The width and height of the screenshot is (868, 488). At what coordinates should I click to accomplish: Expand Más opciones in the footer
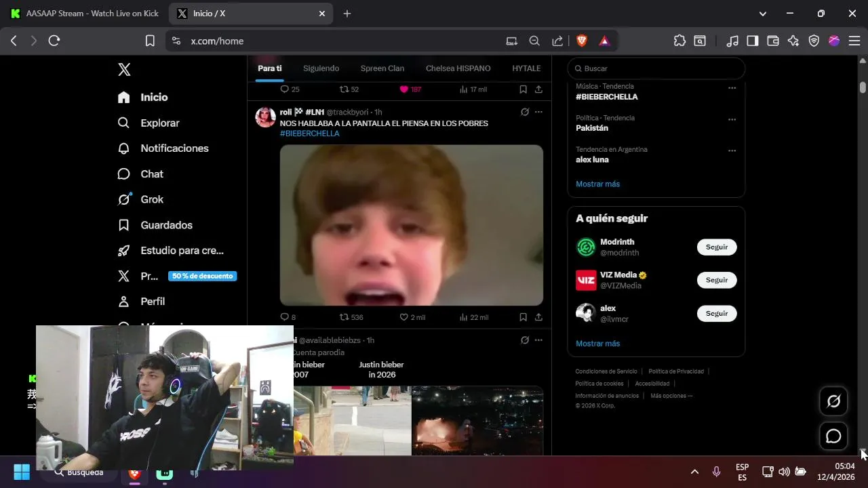click(671, 396)
